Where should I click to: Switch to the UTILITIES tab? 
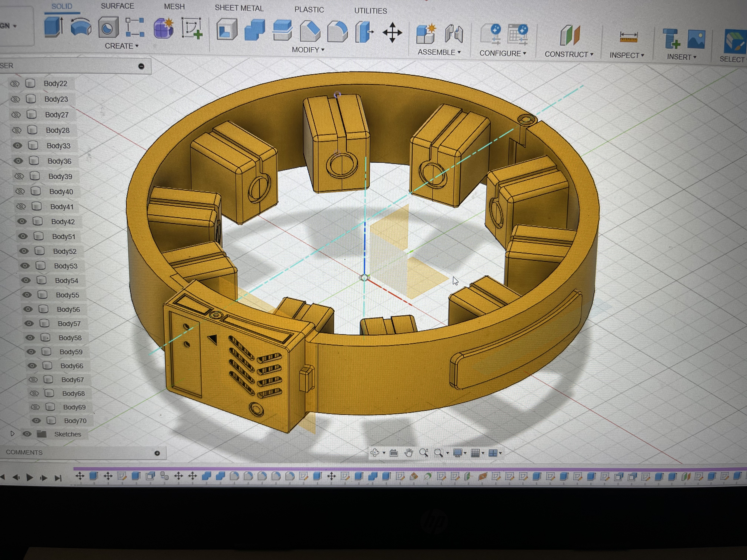click(371, 11)
